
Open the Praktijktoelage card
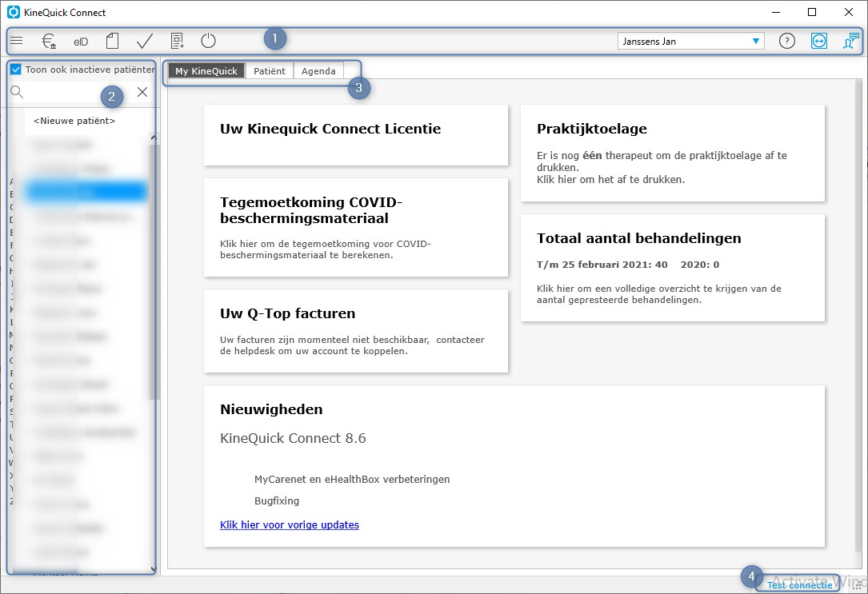pyautogui.click(x=673, y=153)
